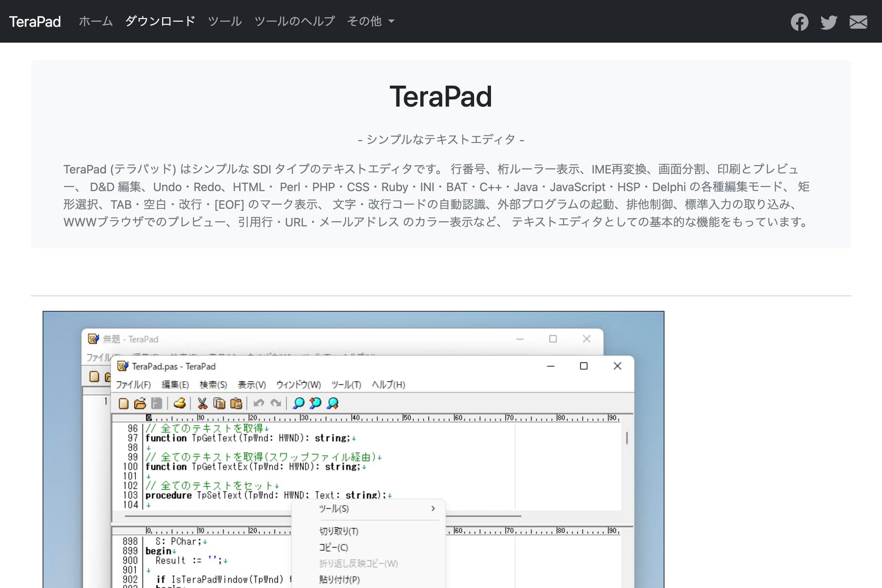
Task: Choose 貼り付け(P) in the context menu
Action: (x=339, y=580)
